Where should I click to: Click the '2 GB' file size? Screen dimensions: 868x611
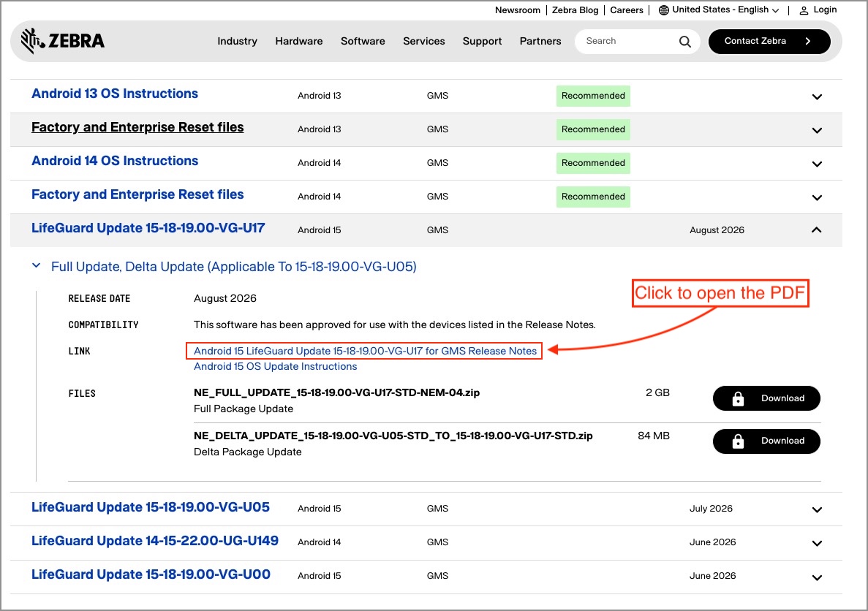pyautogui.click(x=657, y=393)
